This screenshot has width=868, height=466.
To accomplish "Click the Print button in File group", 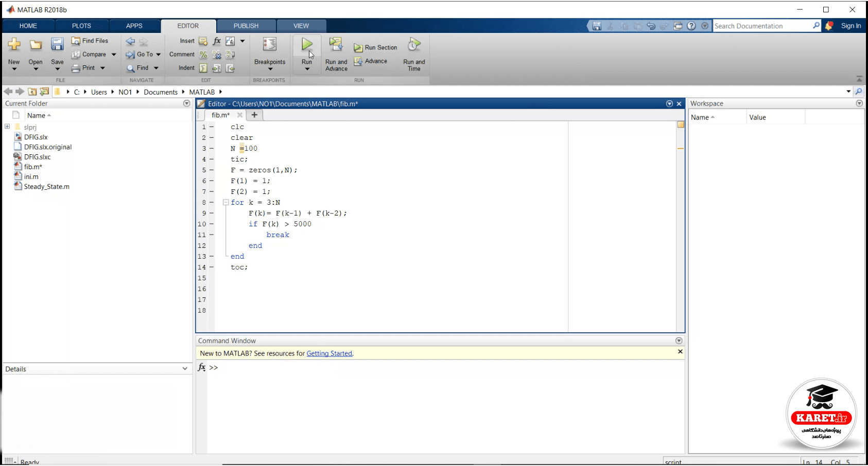I will 83,67.
